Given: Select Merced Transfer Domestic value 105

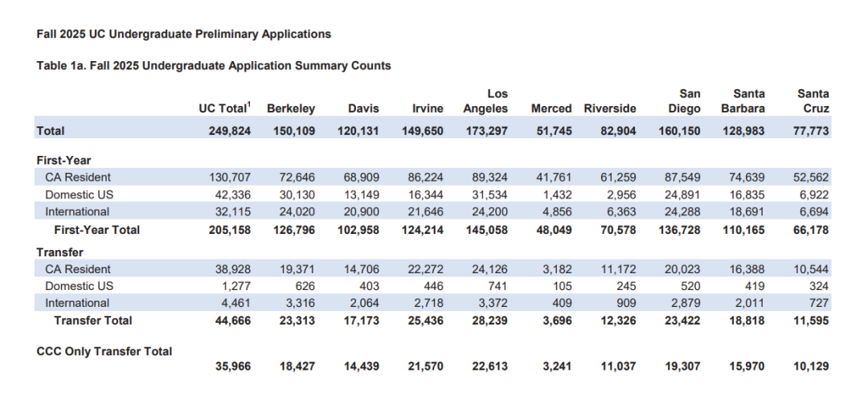Looking at the screenshot, I should pos(563,286).
